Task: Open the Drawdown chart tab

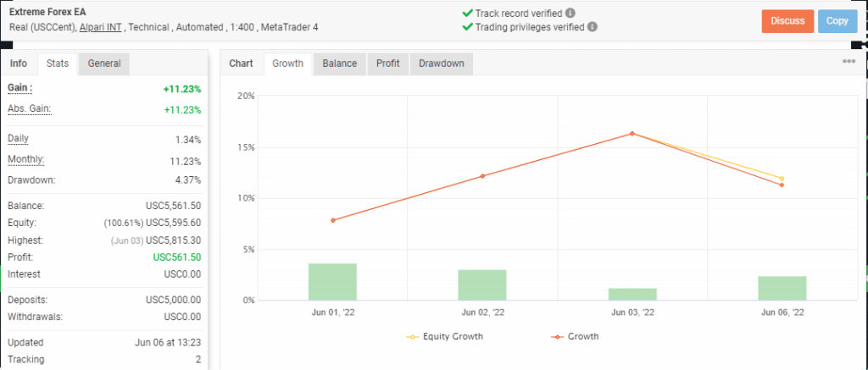Action: tap(441, 64)
